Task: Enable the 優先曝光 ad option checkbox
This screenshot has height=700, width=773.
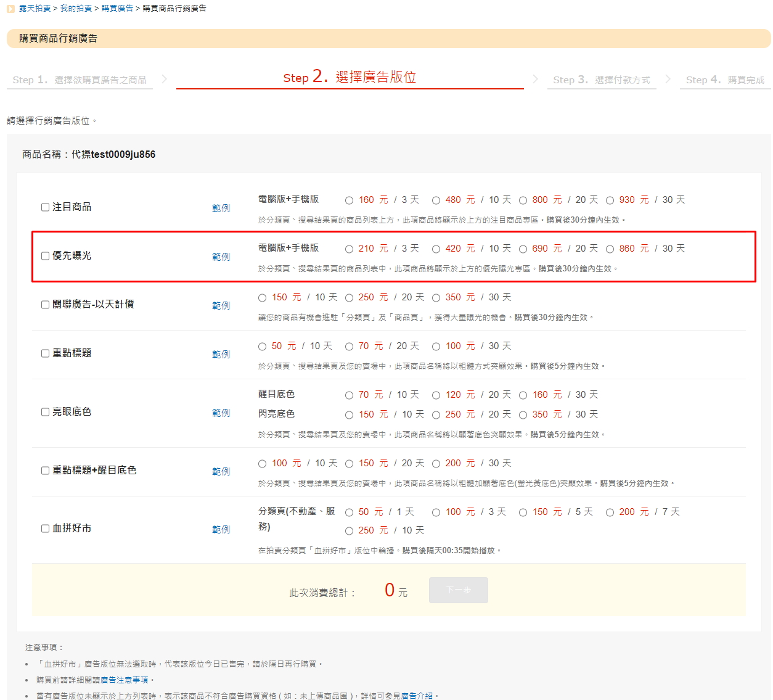Action: [x=45, y=256]
